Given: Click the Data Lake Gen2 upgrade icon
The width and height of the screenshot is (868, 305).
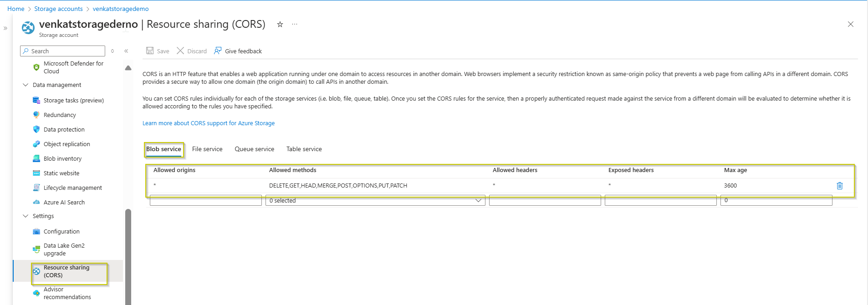Looking at the screenshot, I should [36, 249].
